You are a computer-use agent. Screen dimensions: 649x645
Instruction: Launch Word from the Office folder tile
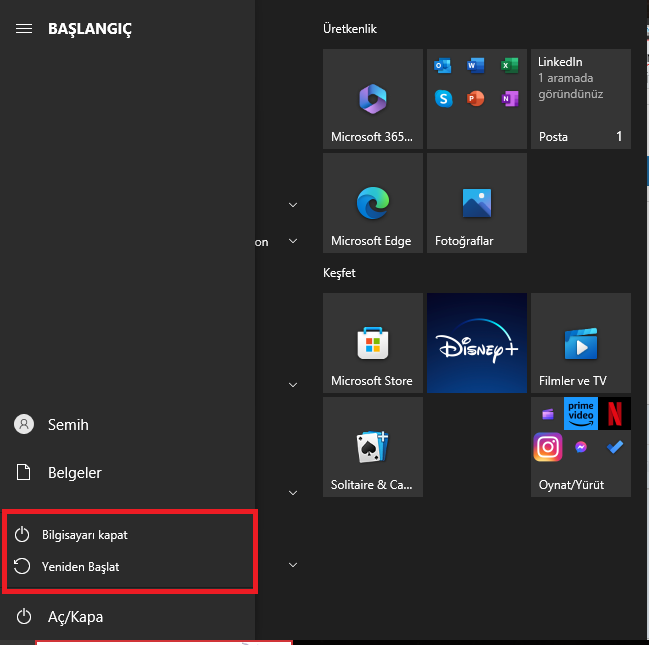476,65
